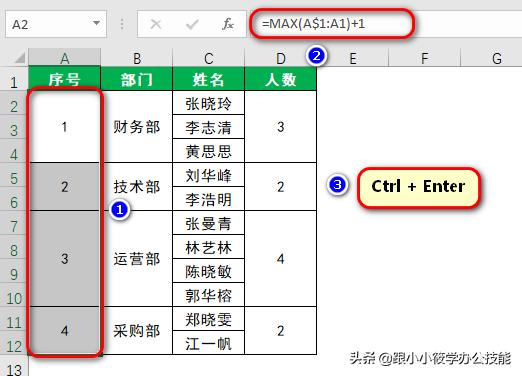Click the 运营部 department cell

[x=137, y=259]
